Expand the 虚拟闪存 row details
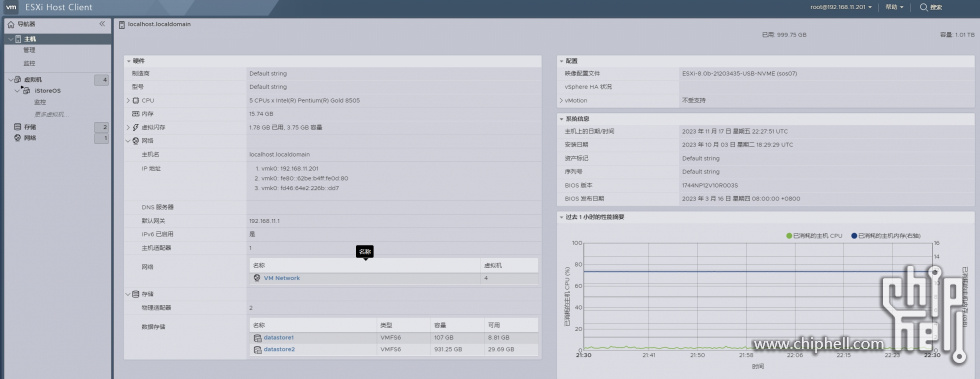This screenshot has height=379, width=980. [x=128, y=127]
